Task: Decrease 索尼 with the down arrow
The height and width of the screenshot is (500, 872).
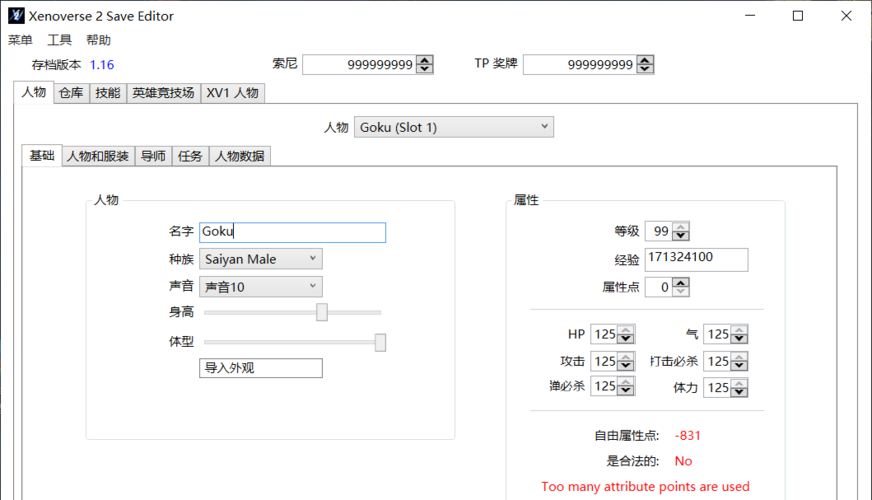Action: 425,69
